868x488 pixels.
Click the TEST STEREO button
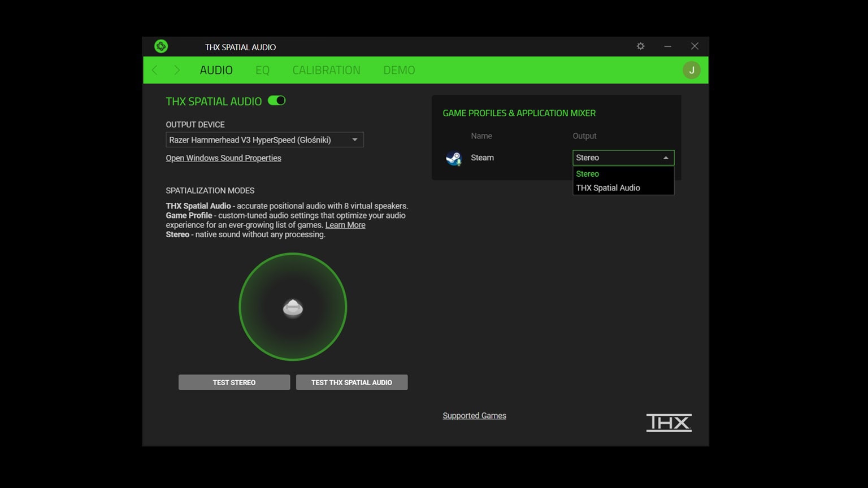pos(234,382)
